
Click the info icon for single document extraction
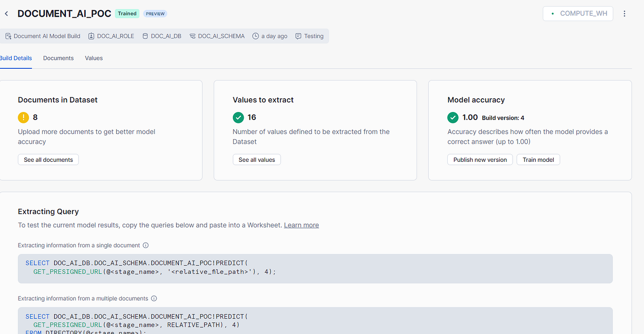(x=146, y=245)
